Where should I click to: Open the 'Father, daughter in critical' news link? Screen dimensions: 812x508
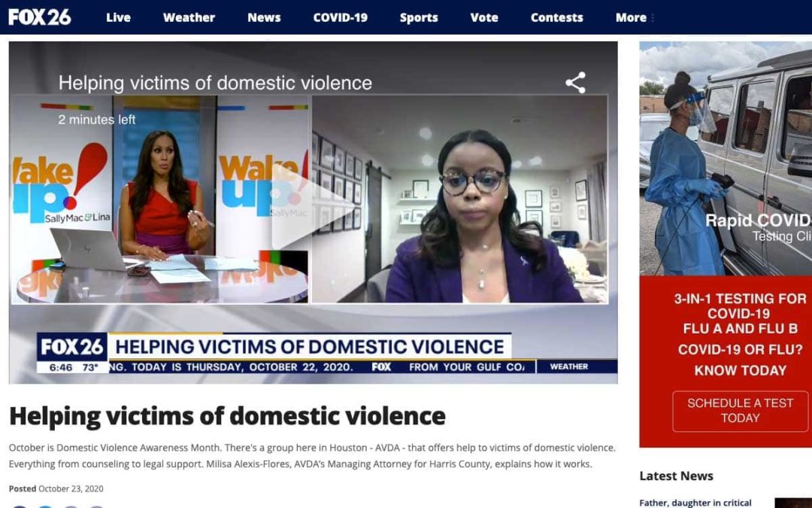point(695,503)
